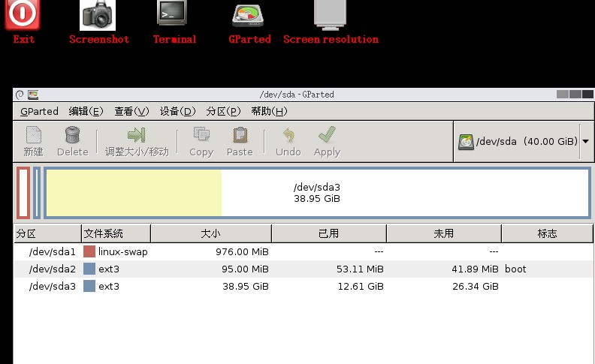This screenshot has height=364, width=595.
Task: Open the Exit desktop icon
Action: pyautogui.click(x=23, y=15)
